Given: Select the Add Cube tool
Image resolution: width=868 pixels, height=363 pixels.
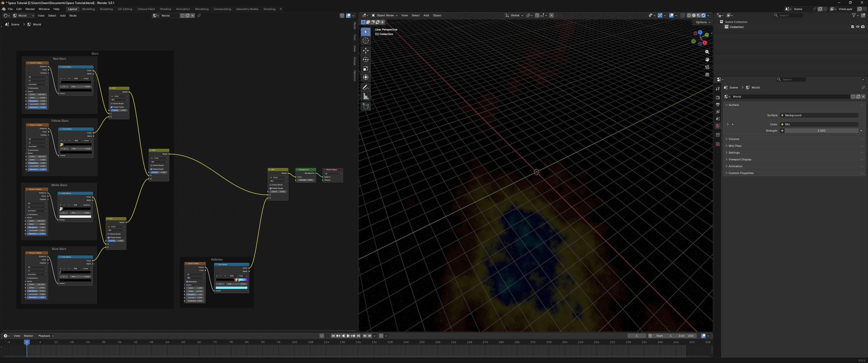Looking at the screenshot, I should pyautogui.click(x=366, y=106).
